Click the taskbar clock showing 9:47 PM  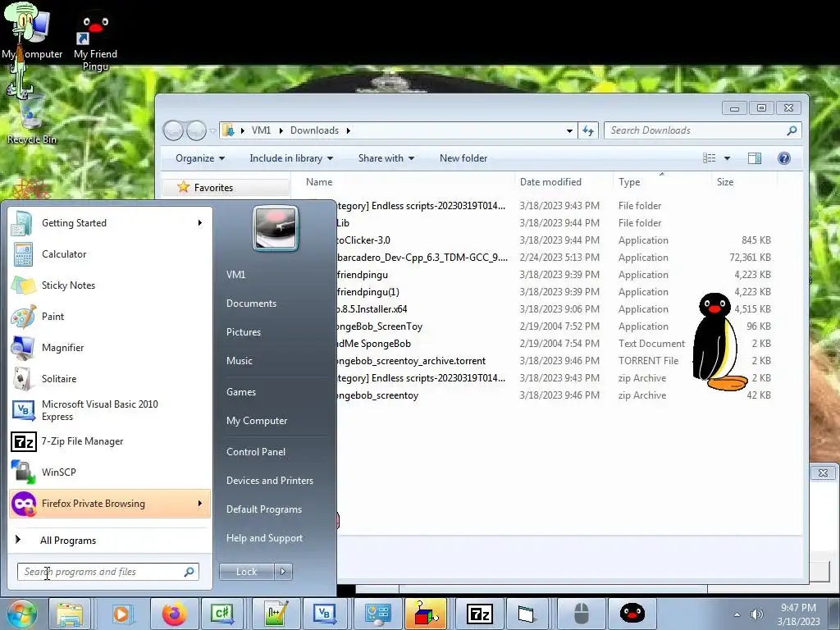click(798, 614)
